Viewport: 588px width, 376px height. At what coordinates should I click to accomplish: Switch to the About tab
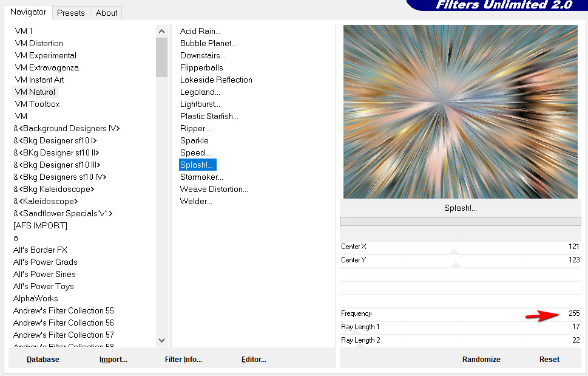[106, 13]
